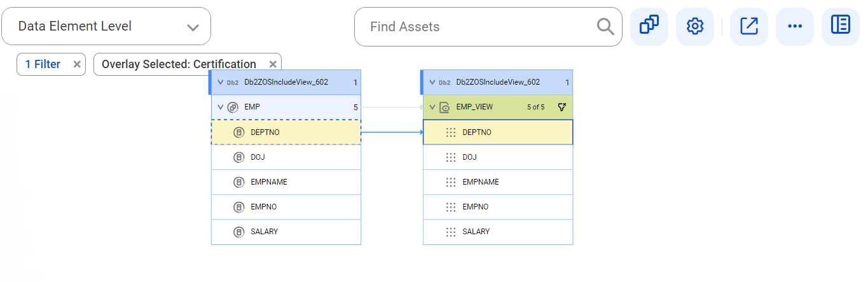Remove the Certification overlay chip
The image size is (868, 282).
273,64
